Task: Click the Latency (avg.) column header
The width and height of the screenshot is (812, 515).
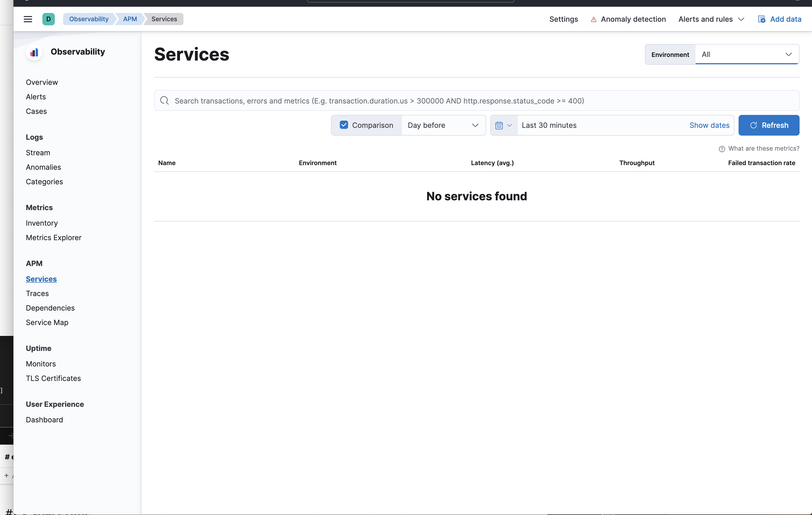Action: pos(492,163)
